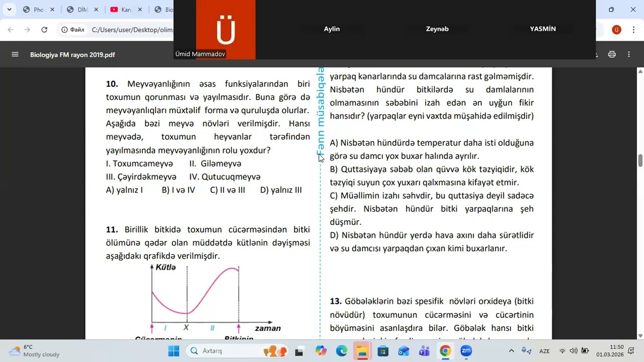
Task: Close the DİM tab
Action: pyautogui.click(x=96, y=10)
